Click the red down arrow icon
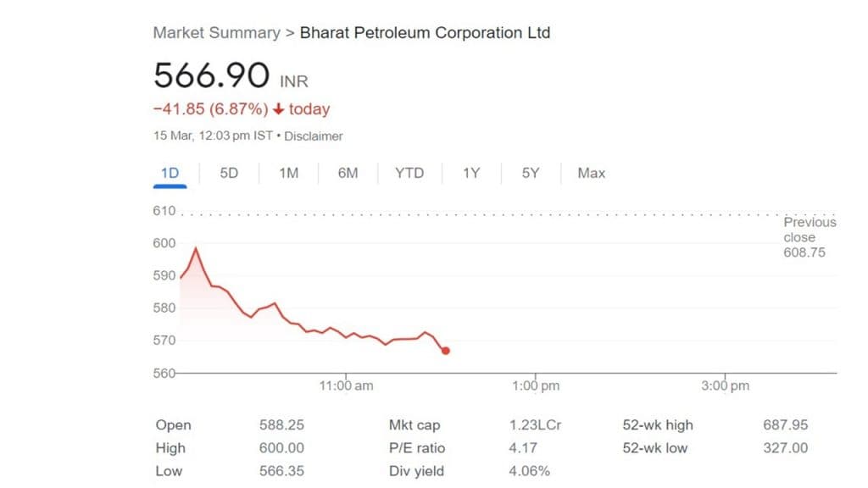The height and width of the screenshot is (488, 868). [x=278, y=109]
